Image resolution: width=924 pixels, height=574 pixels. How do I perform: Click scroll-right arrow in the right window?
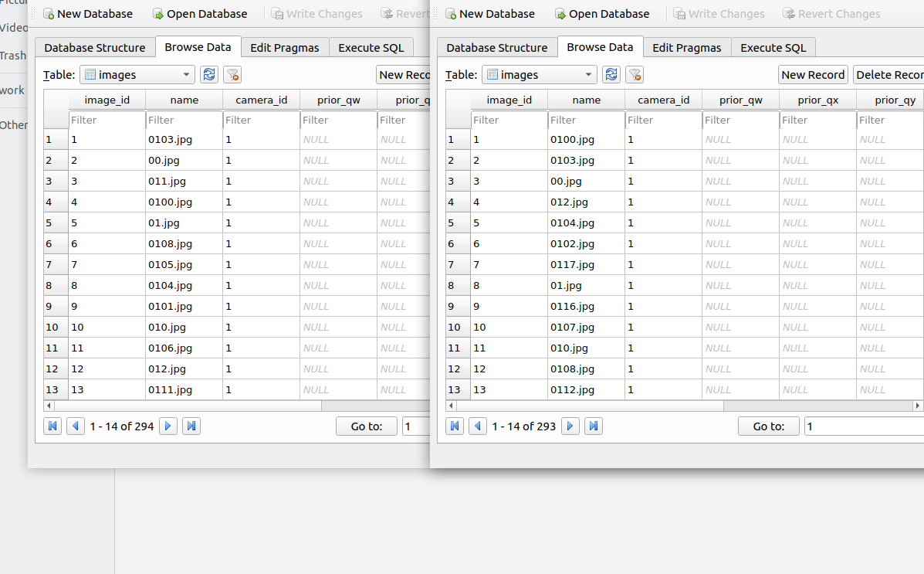(917, 406)
